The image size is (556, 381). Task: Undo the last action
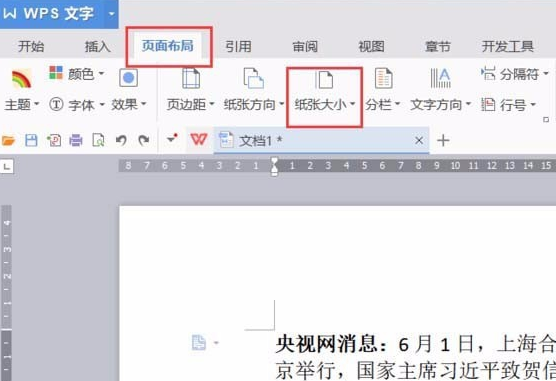click(121, 140)
